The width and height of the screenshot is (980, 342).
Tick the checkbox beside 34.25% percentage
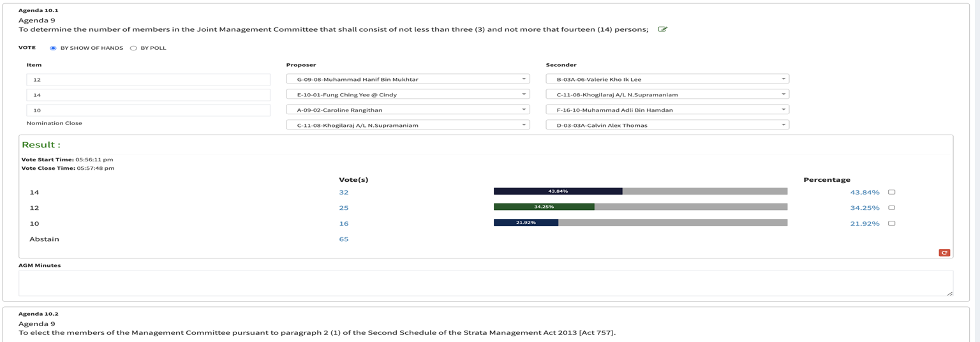891,208
